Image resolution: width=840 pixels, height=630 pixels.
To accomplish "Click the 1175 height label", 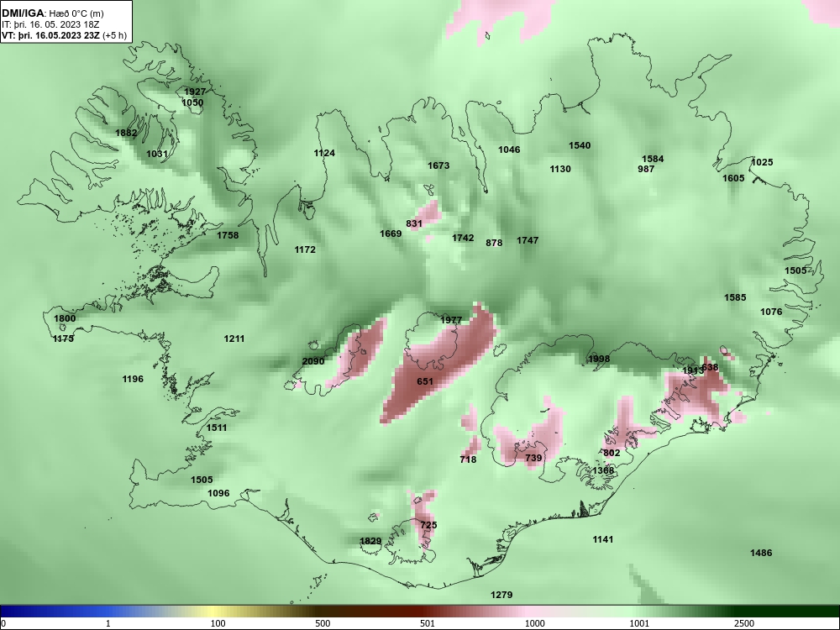I will (63, 339).
